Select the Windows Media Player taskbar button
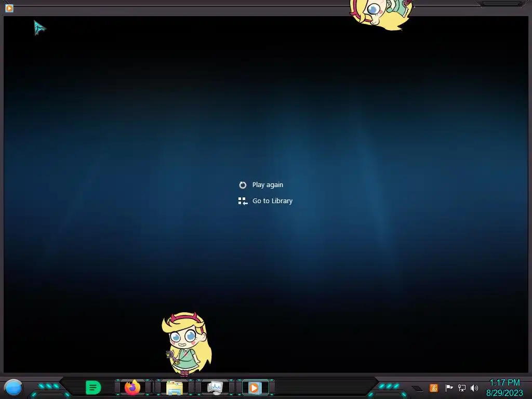Image resolution: width=532 pixels, height=399 pixels. (255, 388)
